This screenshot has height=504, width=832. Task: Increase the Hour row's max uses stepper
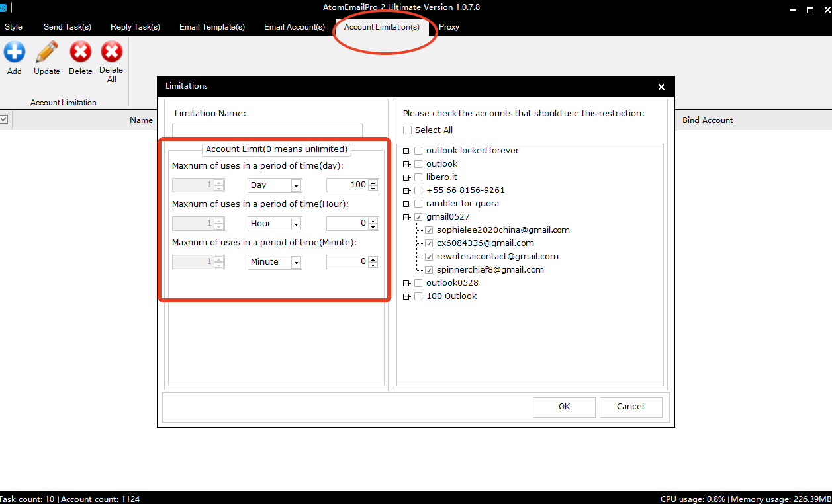(x=374, y=220)
